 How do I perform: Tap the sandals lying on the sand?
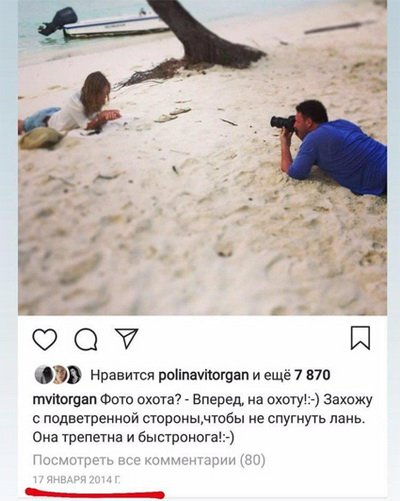172,114
